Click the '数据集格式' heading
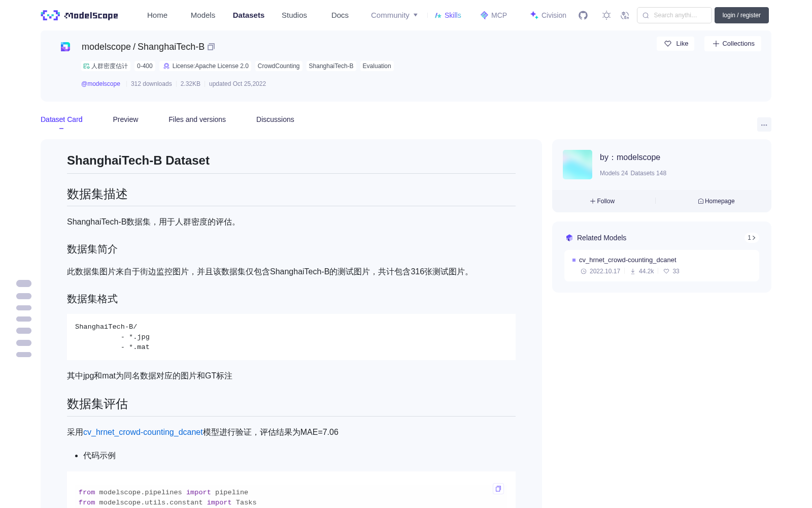812x508 pixels. point(92,299)
